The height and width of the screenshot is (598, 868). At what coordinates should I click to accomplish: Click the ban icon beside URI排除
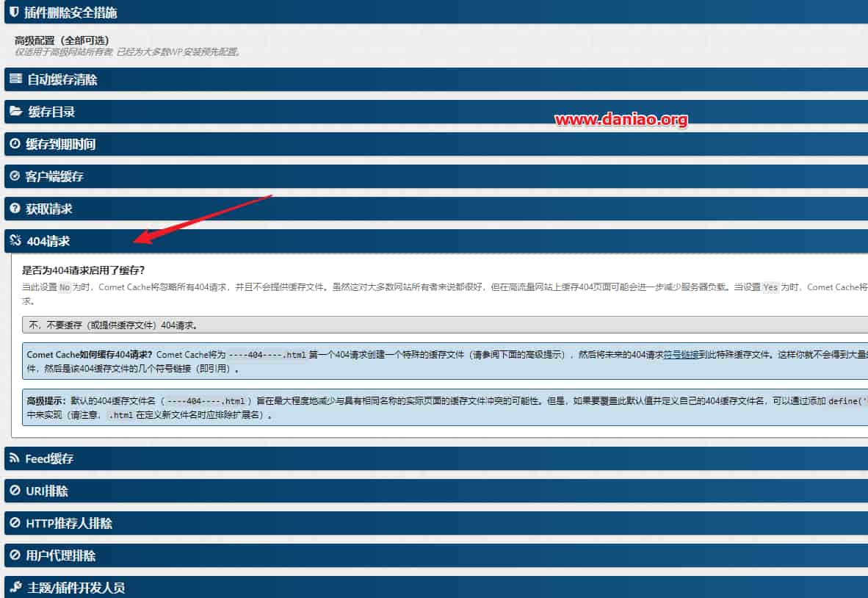point(15,491)
